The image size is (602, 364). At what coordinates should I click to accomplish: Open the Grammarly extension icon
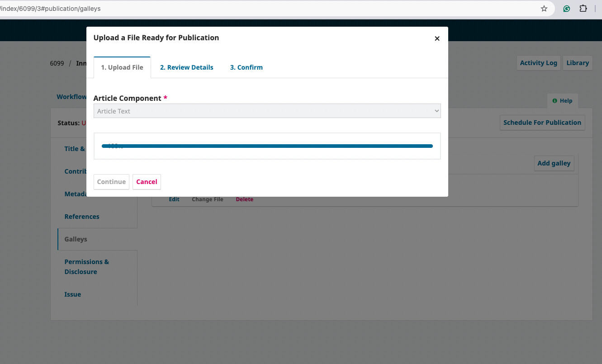(567, 9)
